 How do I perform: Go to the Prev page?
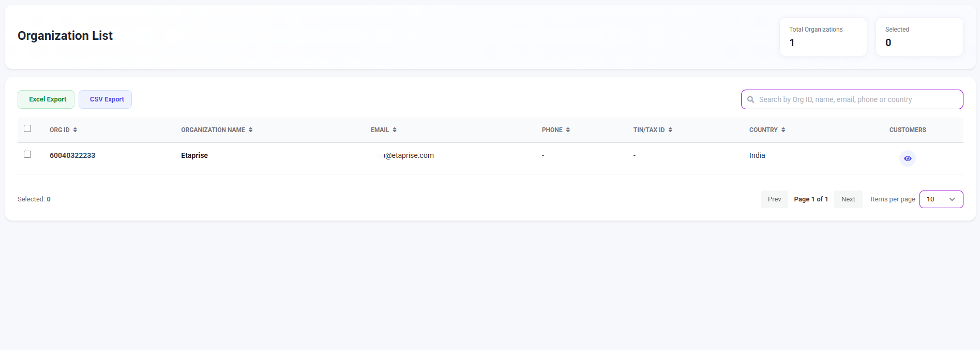(x=774, y=199)
